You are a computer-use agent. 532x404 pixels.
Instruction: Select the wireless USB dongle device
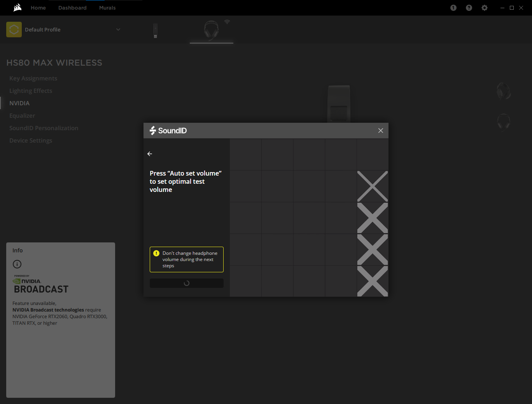pos(155,31)
